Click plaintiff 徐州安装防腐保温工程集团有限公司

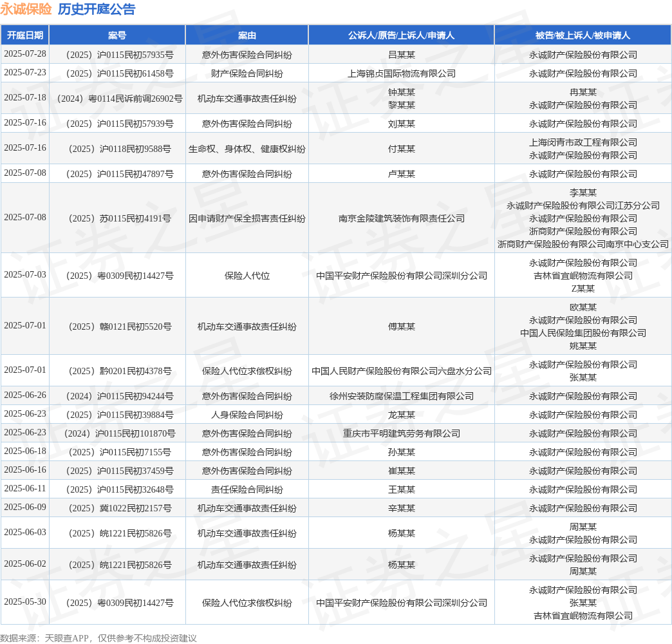coord(402,396)
